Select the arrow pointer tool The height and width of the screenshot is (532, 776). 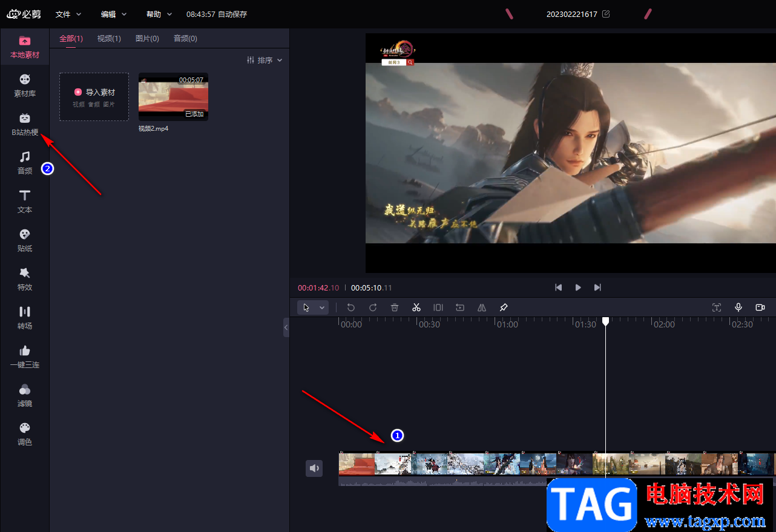point(307,307)
